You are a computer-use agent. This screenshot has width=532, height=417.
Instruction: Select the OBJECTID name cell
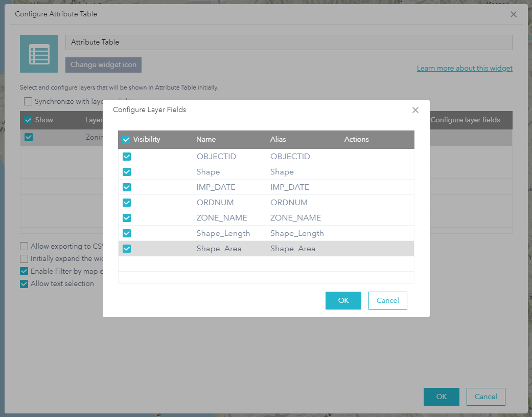pos(216,157)
